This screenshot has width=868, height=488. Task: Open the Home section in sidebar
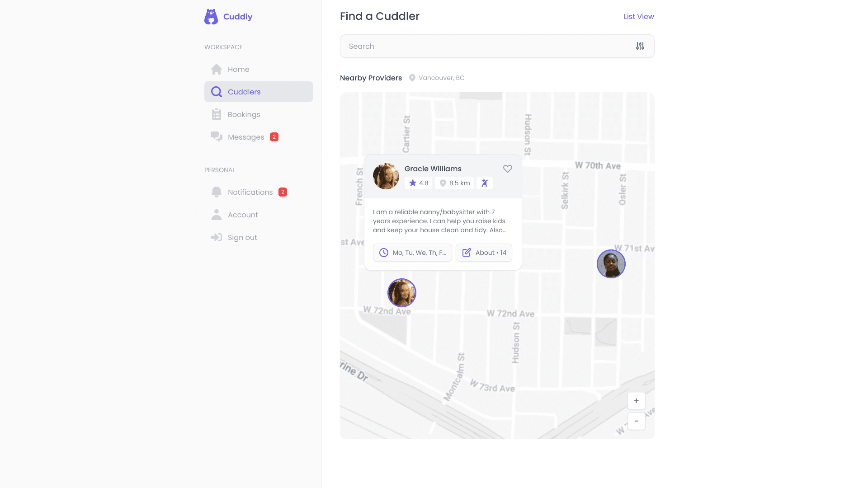[238, 69]
